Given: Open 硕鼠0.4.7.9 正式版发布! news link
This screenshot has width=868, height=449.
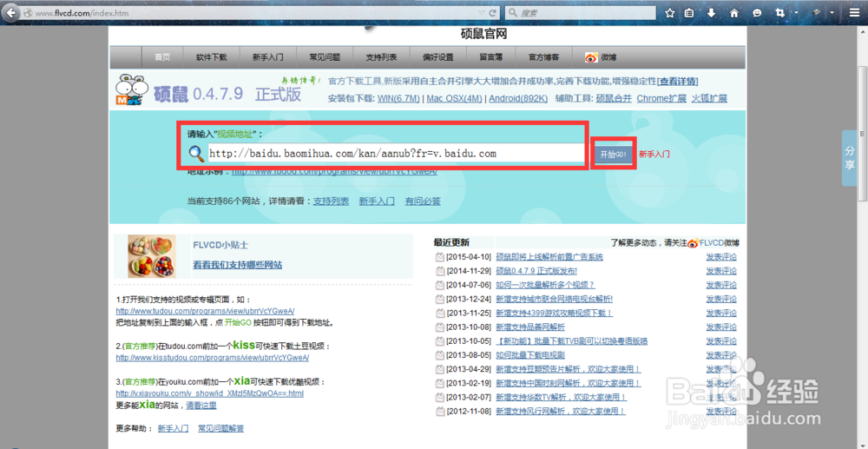Looking at the screenshot, I should pyautogui.click(x=536, y=271).
